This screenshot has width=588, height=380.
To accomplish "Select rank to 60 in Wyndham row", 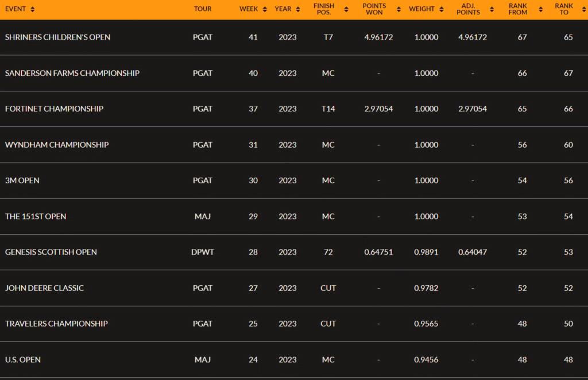I will click(568, 145).
